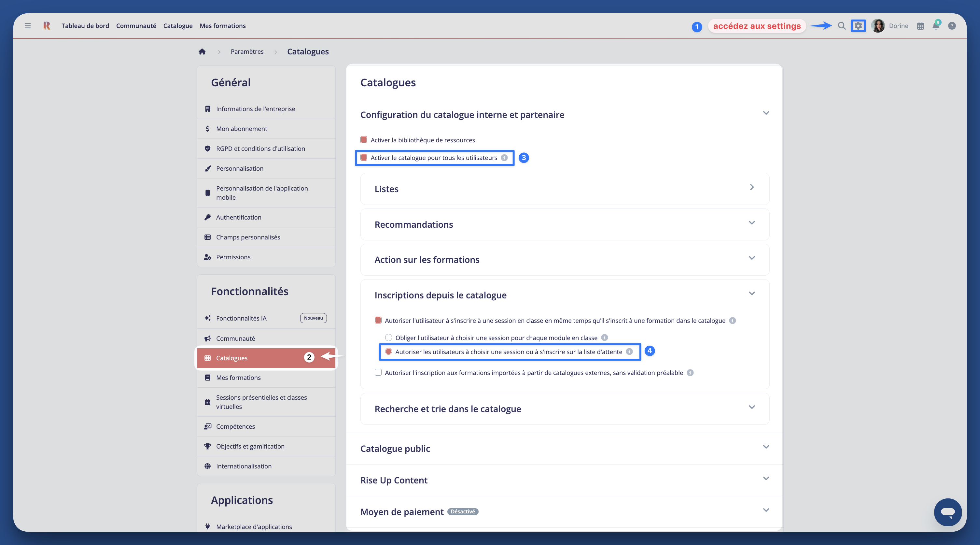The image size is (980, 545).
Task: Select 'Obliger l'utilisateur à choisir une session' radio
Action: pyautogui.click(x=388, y=337)
